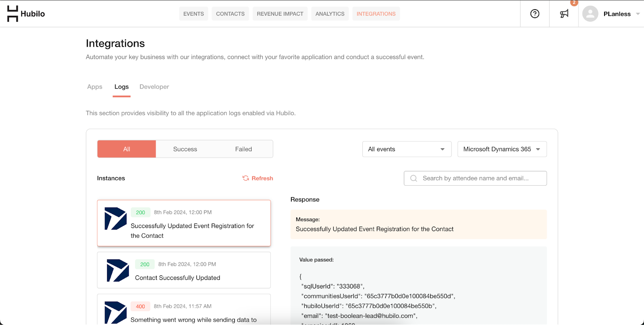Click the user profile avatar
The image size is (644, 325).
pos(590,14)
